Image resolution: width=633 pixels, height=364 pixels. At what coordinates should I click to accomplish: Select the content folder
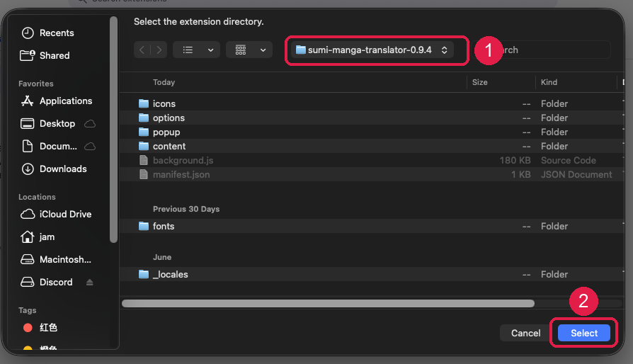(372, 146)
